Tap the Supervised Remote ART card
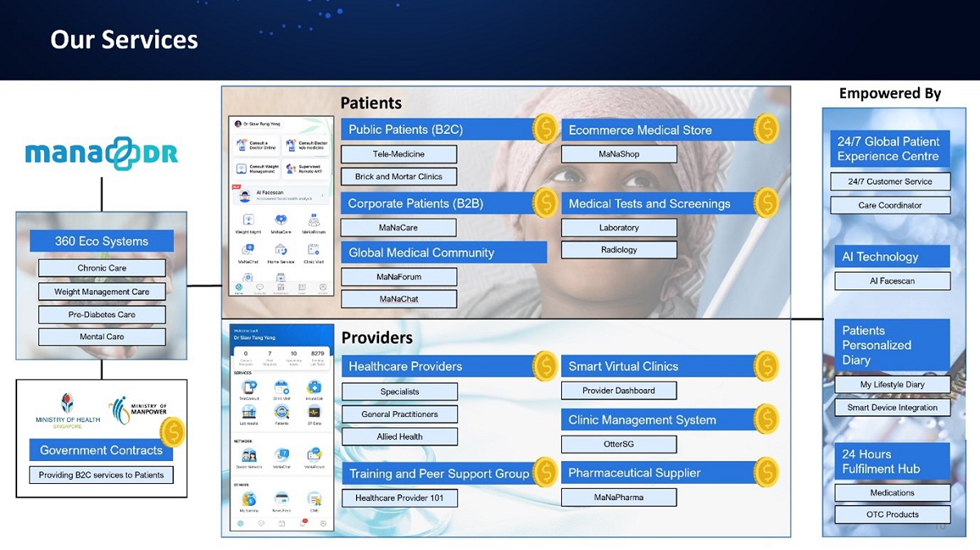Screen dimensions: 980x550 305,169
